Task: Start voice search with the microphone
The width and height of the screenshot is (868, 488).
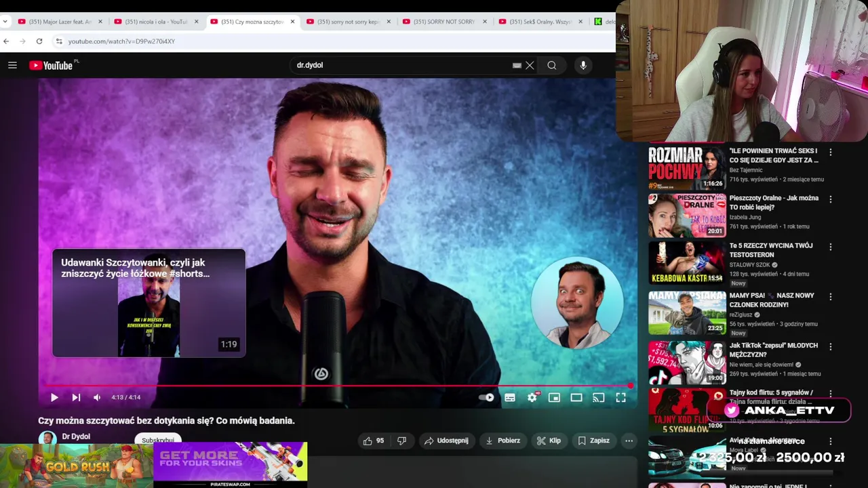Action: 583,65
